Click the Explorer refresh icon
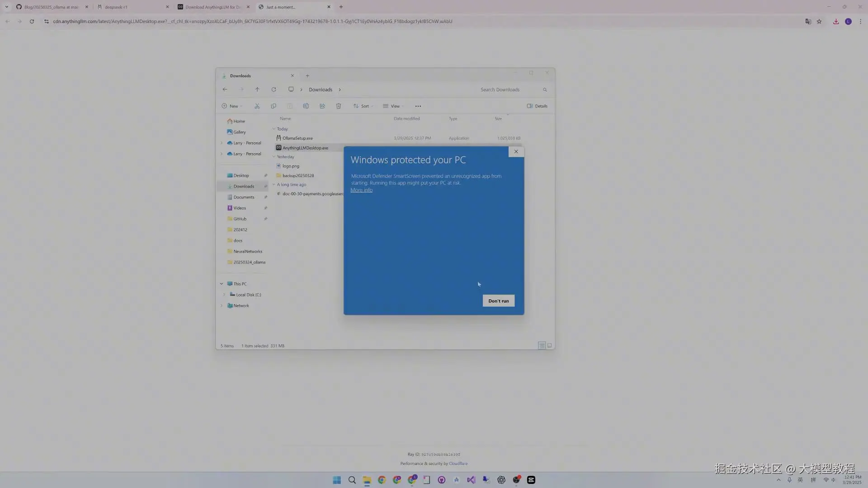 click(274, 89)
